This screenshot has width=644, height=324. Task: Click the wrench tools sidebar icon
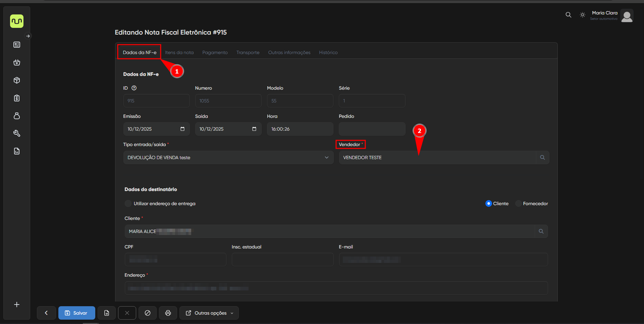click(x=17, y=133)
